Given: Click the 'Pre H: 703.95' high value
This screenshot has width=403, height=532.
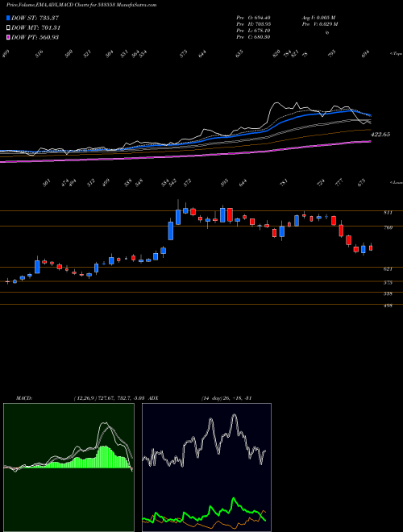Looking at the screenshot, I should [x=253, y=24].
